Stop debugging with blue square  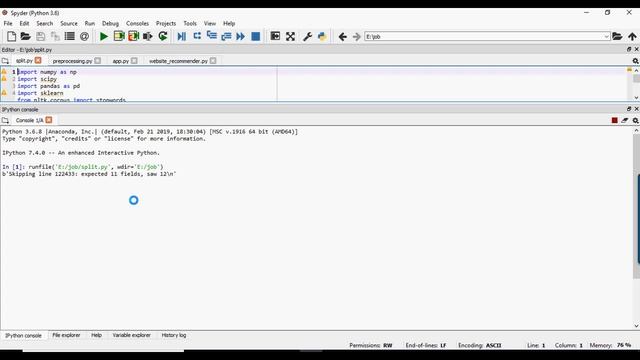256,36
